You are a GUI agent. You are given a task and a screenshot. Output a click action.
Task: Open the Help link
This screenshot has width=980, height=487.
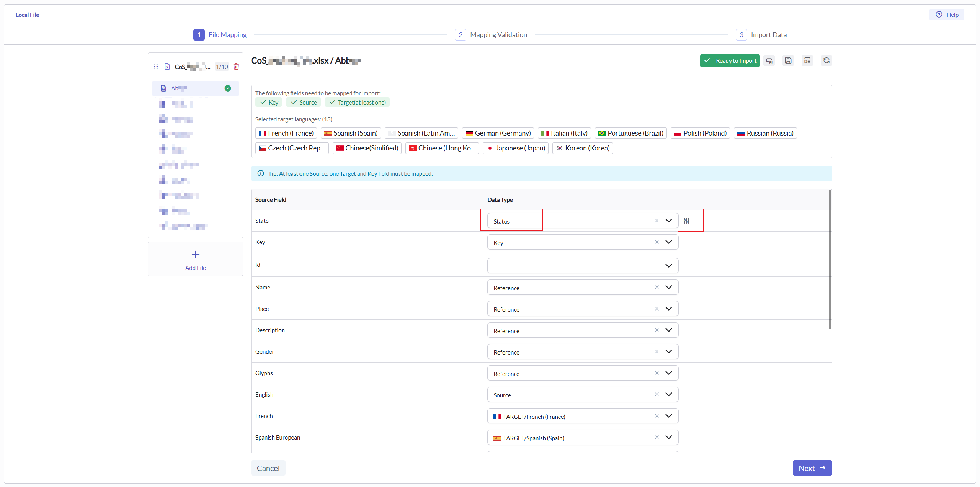[947, 15]
